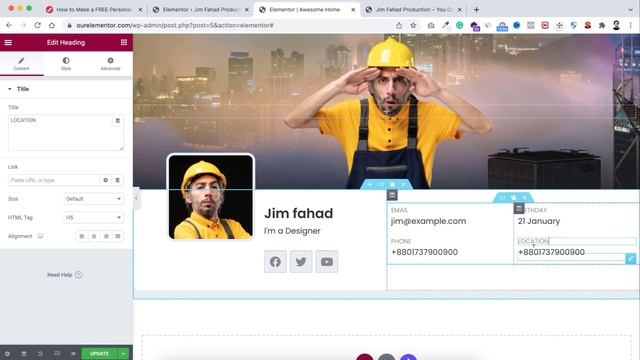Switch to the Content tab
640x360 pixels.
pyautogui.click(x=22, y=64)
